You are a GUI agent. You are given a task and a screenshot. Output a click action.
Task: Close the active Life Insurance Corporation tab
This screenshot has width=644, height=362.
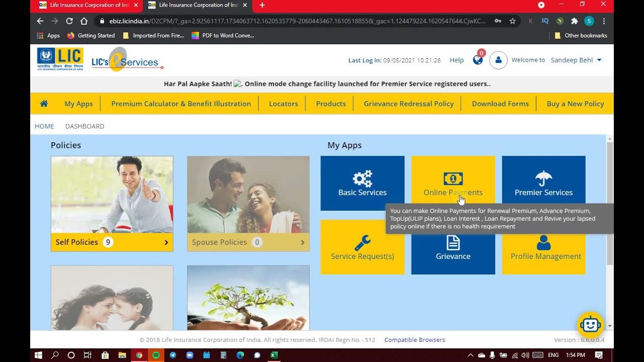[245, 5]
